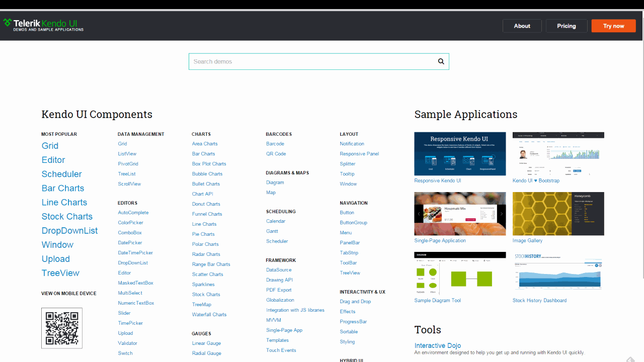Select Bar Charts in the Charts column
The height and width of the screenshot is (362, 644).
(203, 153)
